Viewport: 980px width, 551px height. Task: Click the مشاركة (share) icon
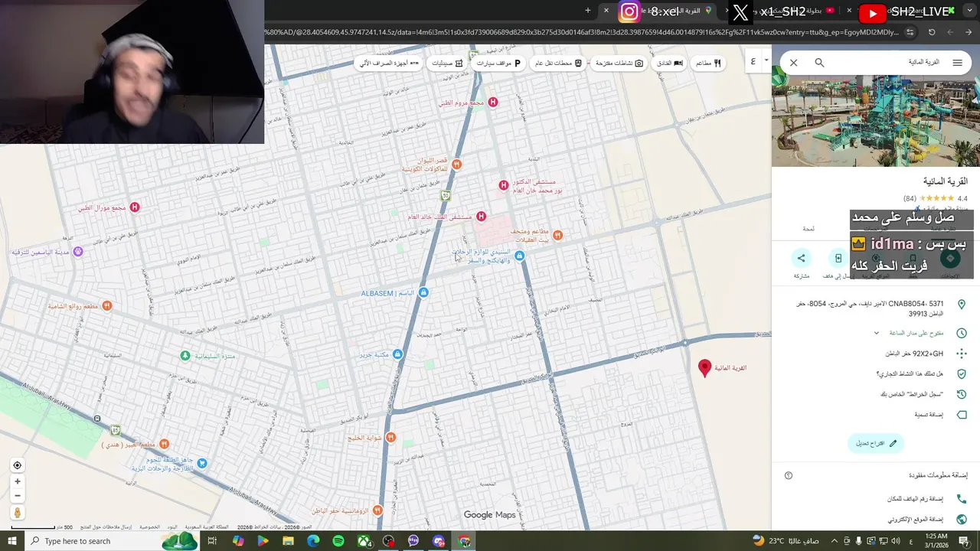(x=802, y=259)
